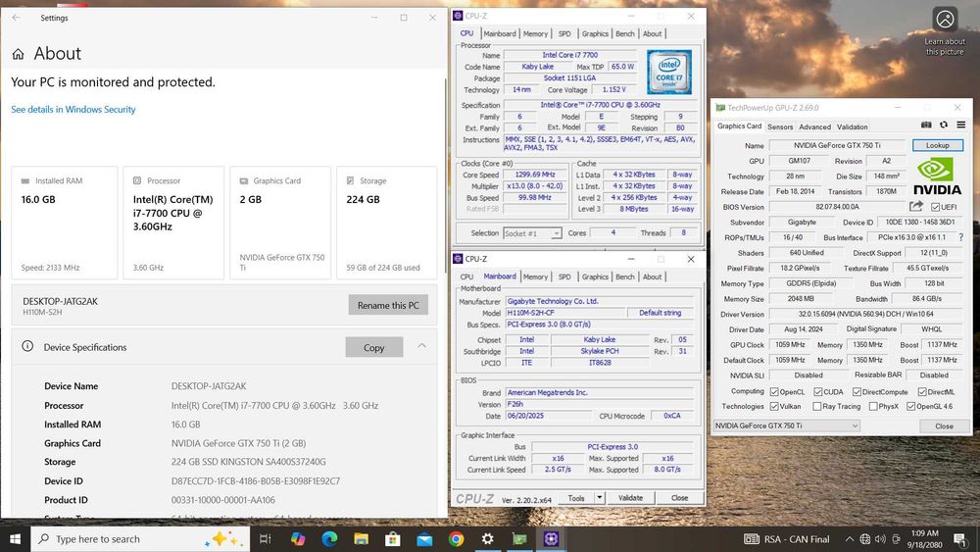Copy the device specifications

pos(373,348)
